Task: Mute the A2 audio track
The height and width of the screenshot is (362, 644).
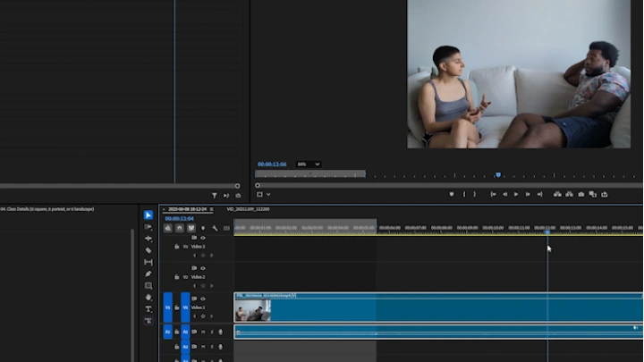Action: click(x=203, y=347)
